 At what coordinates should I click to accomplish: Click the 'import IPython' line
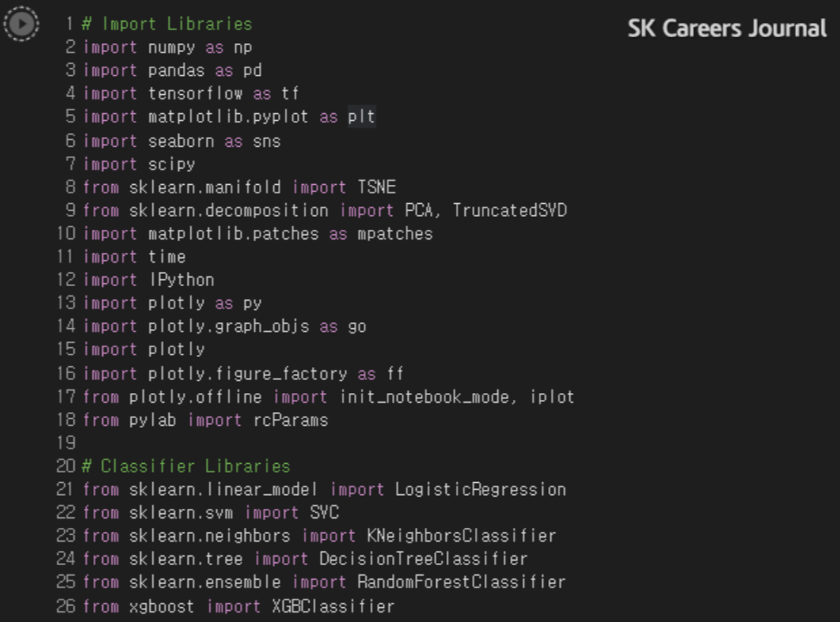tap(149, 280)
